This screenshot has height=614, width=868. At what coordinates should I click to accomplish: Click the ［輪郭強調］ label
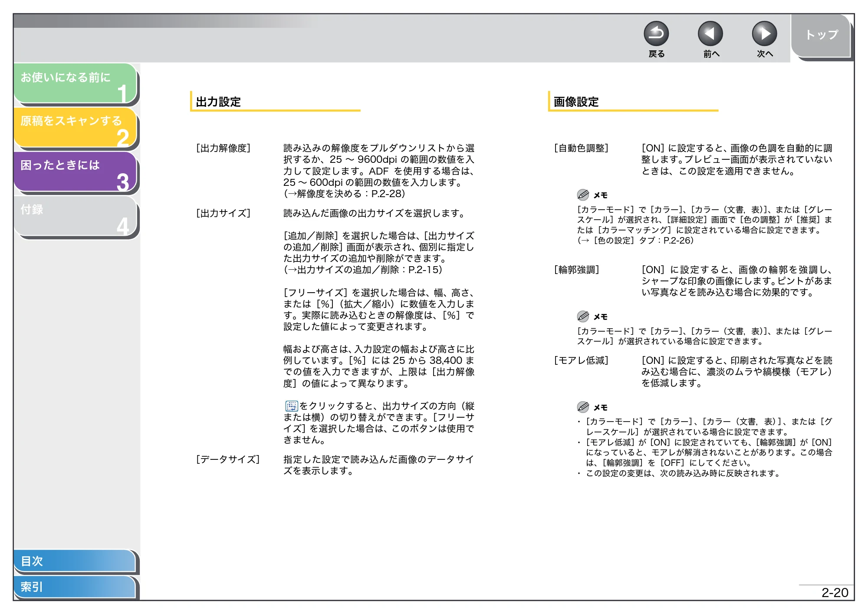577,270
